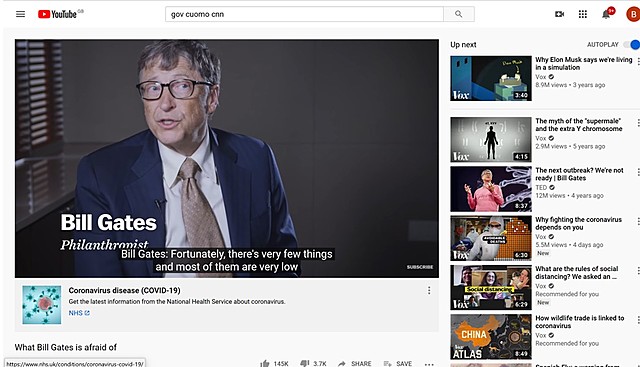Image resolution: width=640 pixels, height=367 pixels.
Task: Click 'Coronavirus disease (COVID-19)' heading
Action: pyautogui.click(x=124, y=290)
